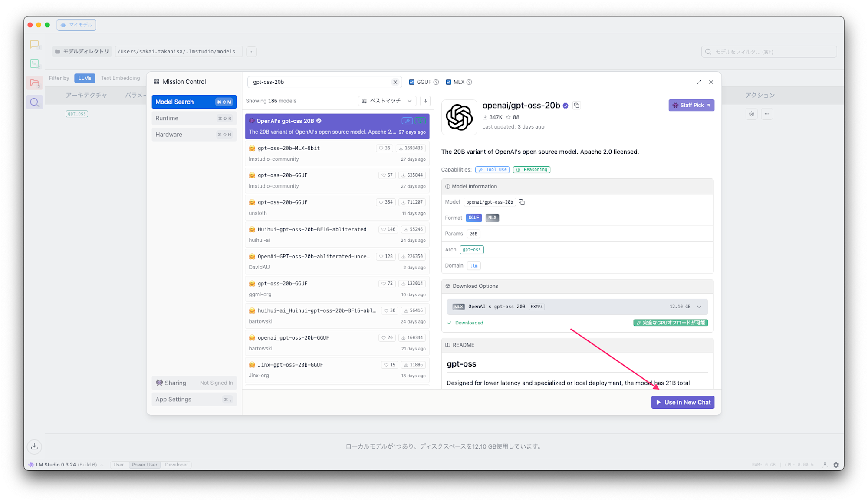Click the Reasoning capability tag
Image resolution: width=868 pixels, height=502 pixels.
pos(531,170)
